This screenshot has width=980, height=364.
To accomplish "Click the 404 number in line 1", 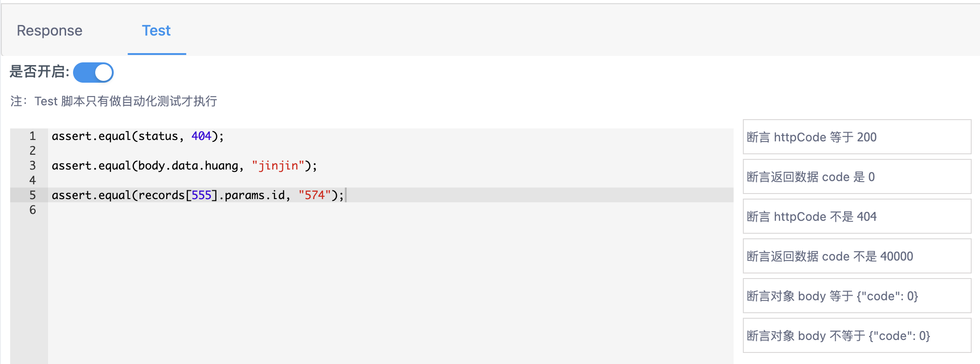I will point(202,136).
